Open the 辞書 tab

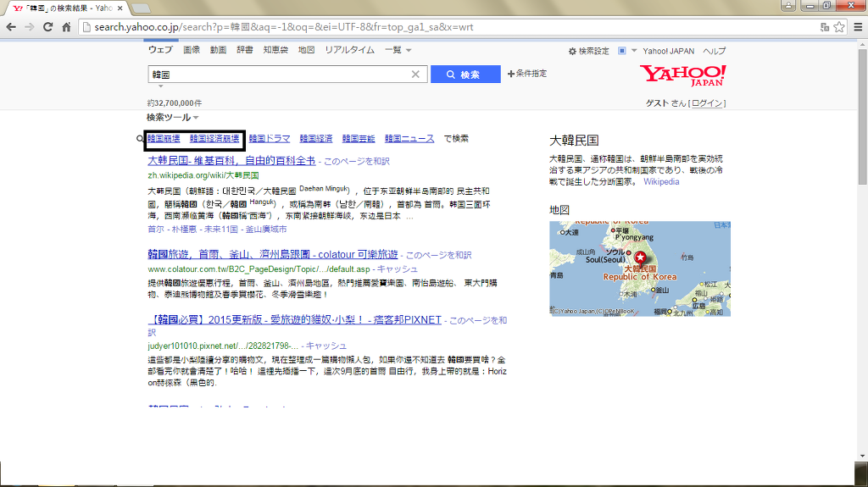coord(245,50)
